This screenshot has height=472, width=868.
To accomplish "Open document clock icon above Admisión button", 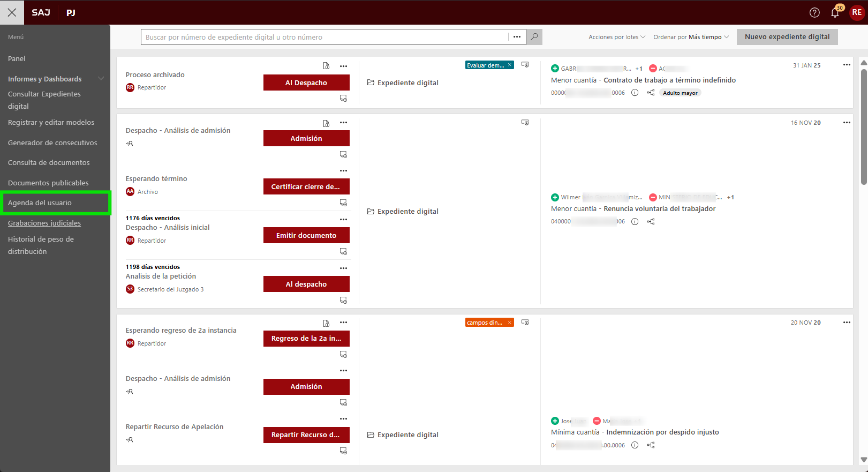I will point(326,123).
